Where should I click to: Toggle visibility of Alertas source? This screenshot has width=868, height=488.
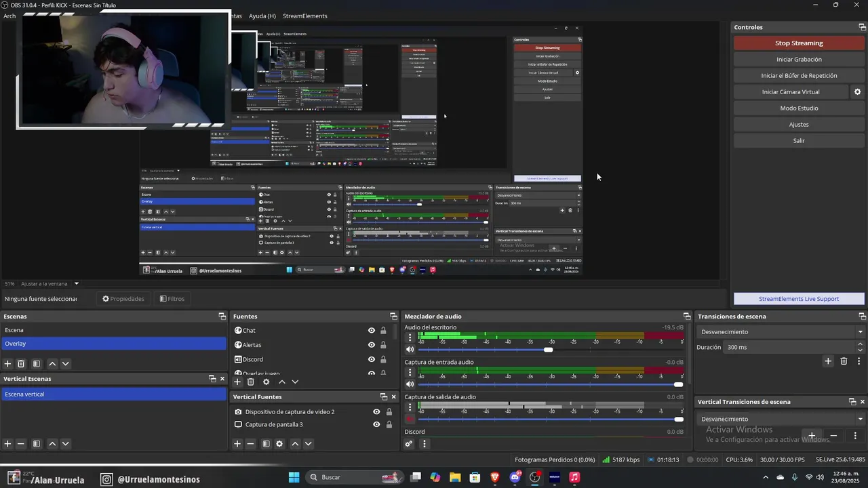click(372, 345)
